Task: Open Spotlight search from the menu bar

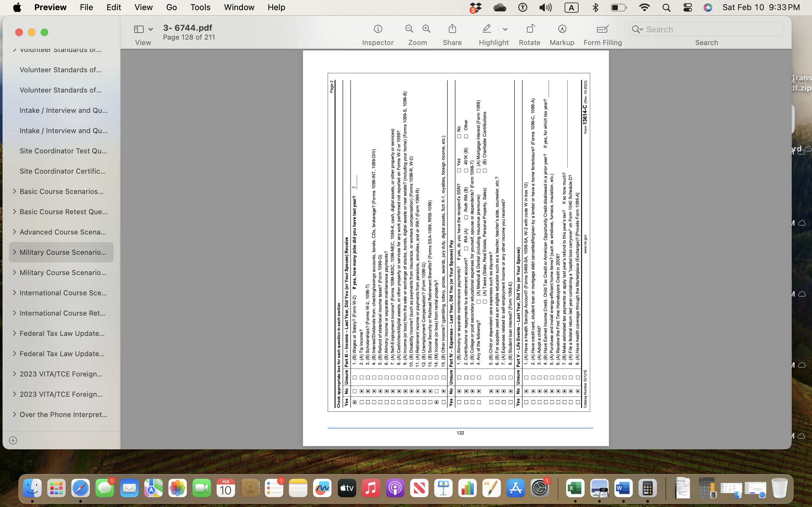Action: point(666,7)
